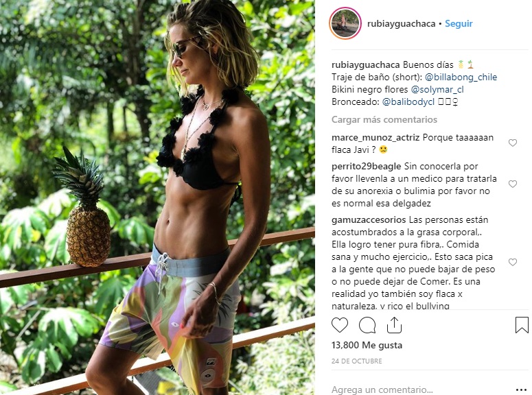The width and height of the screenshot is (532, 395).
Task: Open marce_munoz_actriz's profile
Action: [375, 138]
